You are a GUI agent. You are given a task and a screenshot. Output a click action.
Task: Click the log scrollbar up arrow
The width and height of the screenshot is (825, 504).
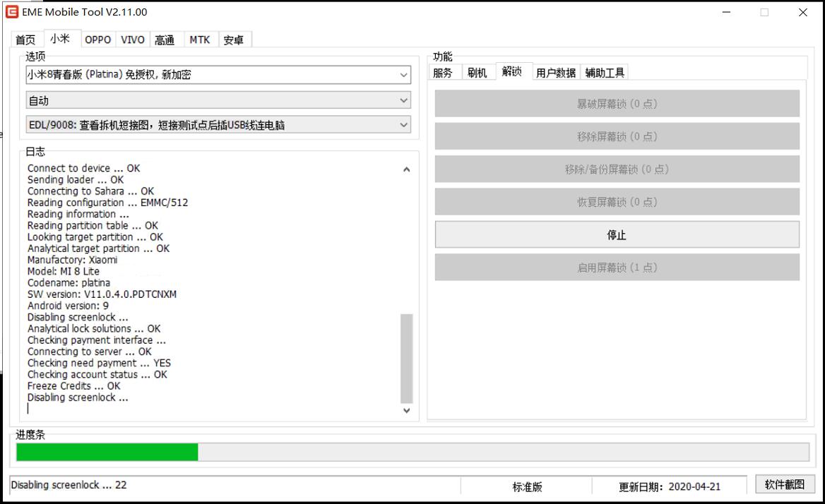[x=406, y=169]
